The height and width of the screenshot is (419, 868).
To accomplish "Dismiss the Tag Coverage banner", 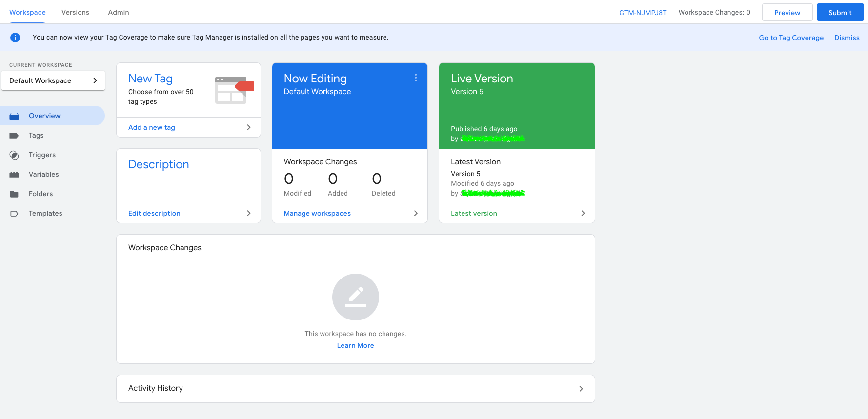I will point(847,38).
